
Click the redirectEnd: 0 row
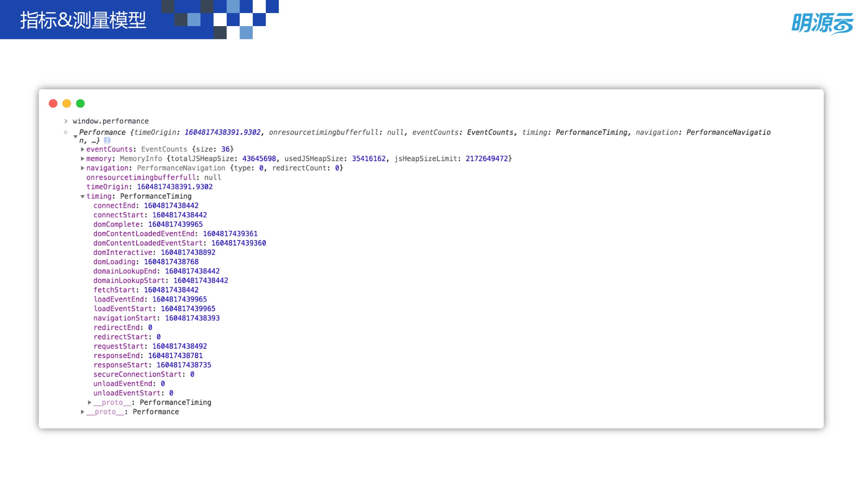tap(123, 328)
